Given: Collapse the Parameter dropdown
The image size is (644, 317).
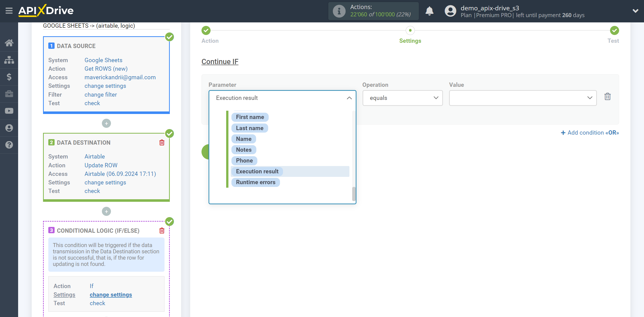Looking at the screenshot, I should [x=349, y=98].
